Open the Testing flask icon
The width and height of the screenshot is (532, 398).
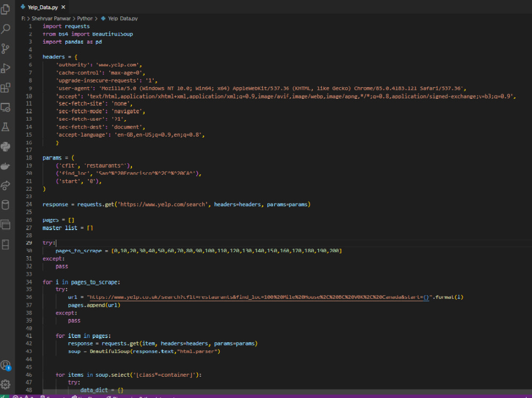tap(5, 127)
